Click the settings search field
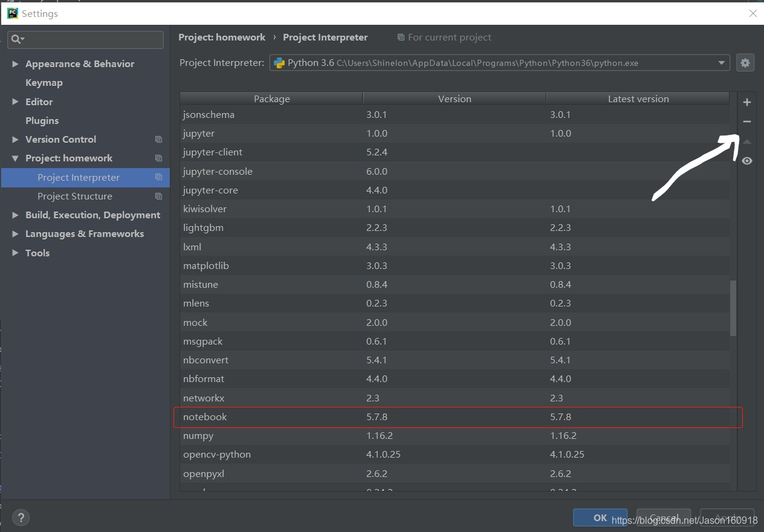The height and width of the screenshot is (532, 764). tap(85, 39)
